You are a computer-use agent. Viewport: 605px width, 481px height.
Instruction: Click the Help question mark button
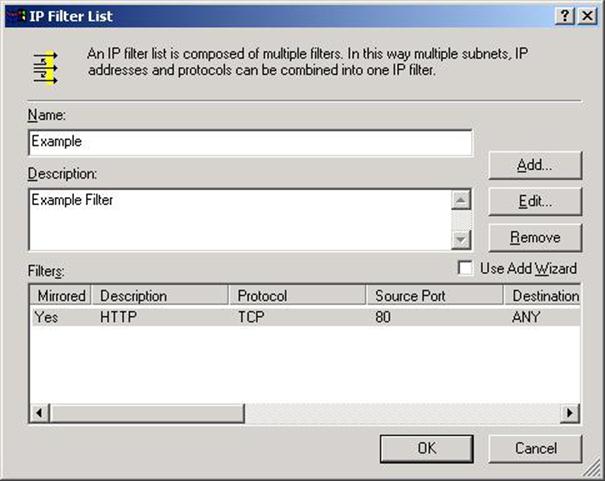563,15
